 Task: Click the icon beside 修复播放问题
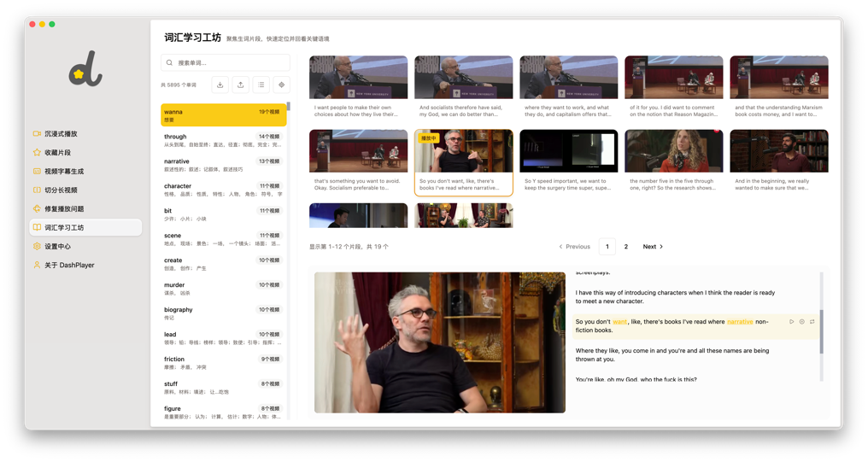(x=37, y=208)
